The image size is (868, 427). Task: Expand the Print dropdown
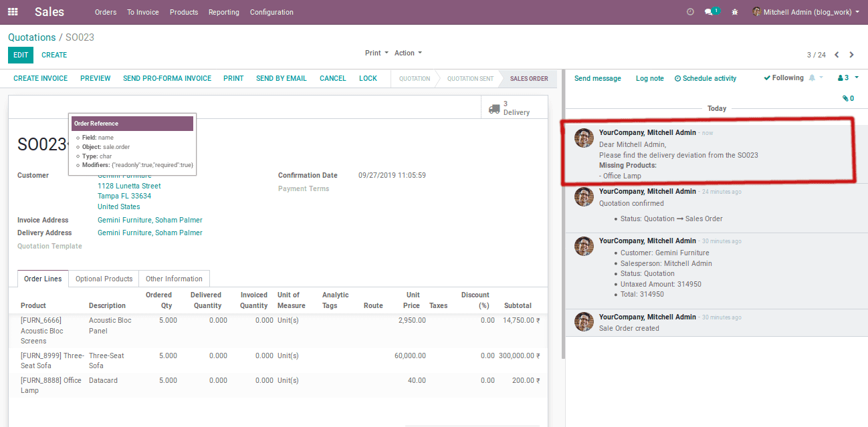(376, 53)
